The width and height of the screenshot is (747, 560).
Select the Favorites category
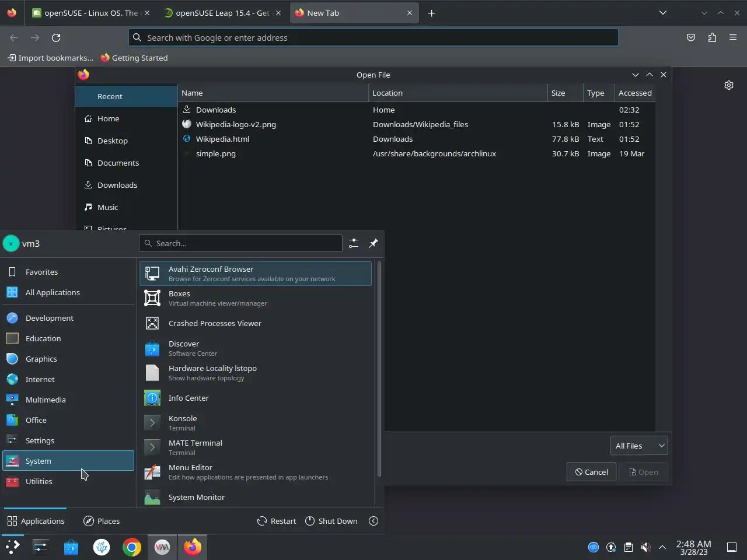pos(68,272)
